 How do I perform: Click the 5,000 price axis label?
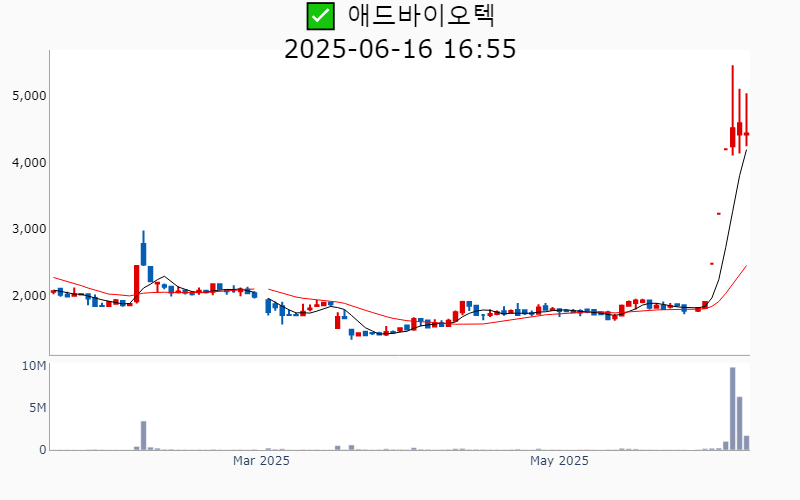29,96
